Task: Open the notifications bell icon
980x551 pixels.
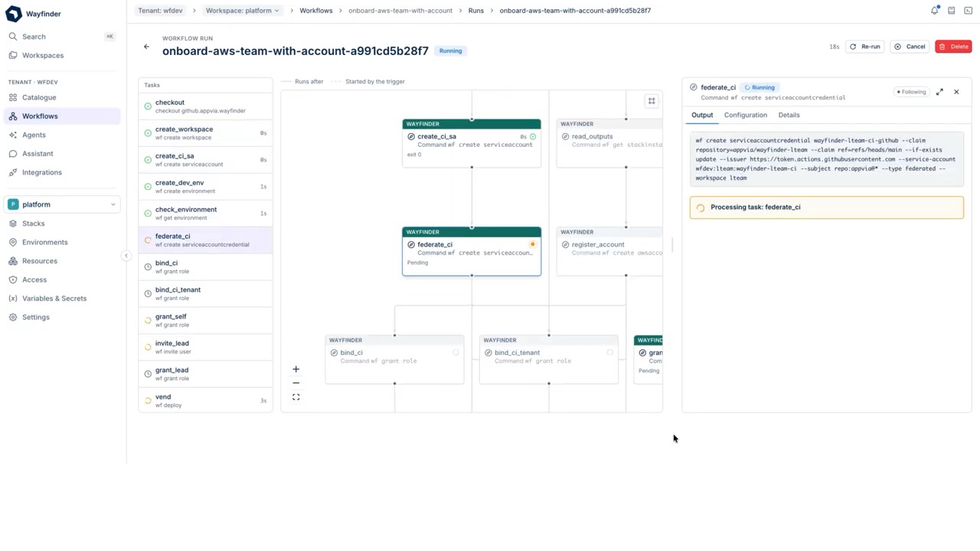Action: pos(935,11)
